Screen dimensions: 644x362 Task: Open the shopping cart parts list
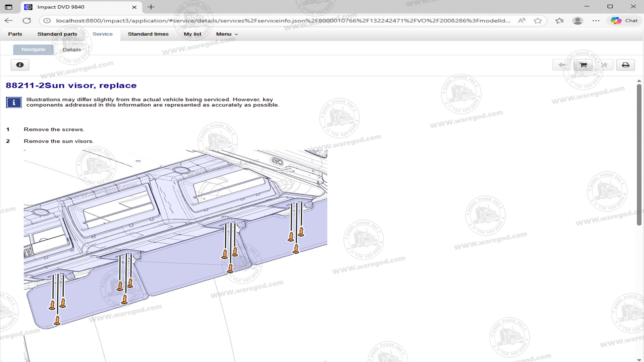(x=583, y=65)
